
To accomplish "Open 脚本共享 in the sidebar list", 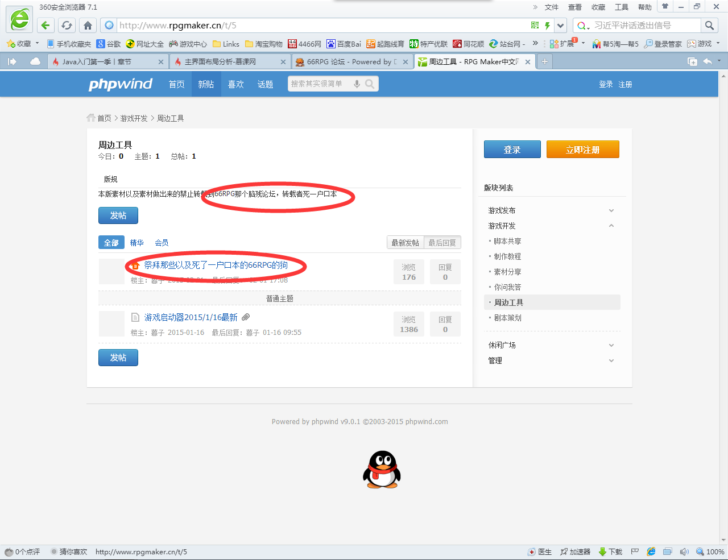I will point(507,241).
